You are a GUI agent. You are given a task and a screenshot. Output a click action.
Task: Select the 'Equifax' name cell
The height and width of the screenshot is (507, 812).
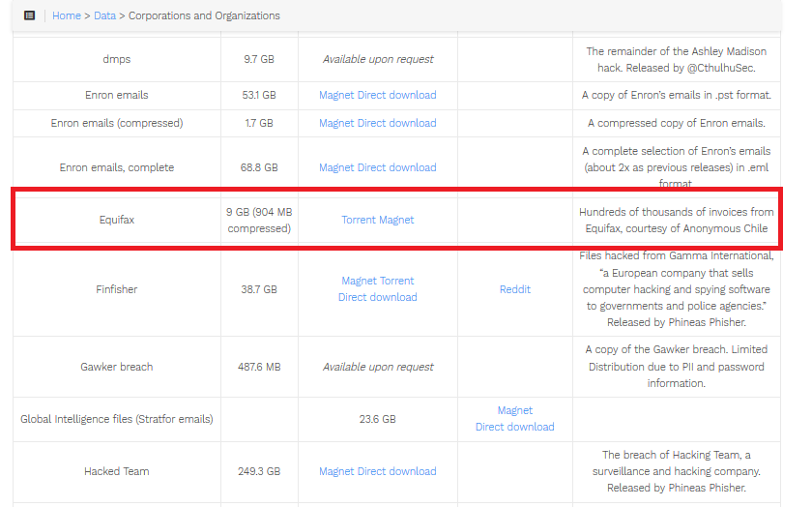(x=117, y=220)
